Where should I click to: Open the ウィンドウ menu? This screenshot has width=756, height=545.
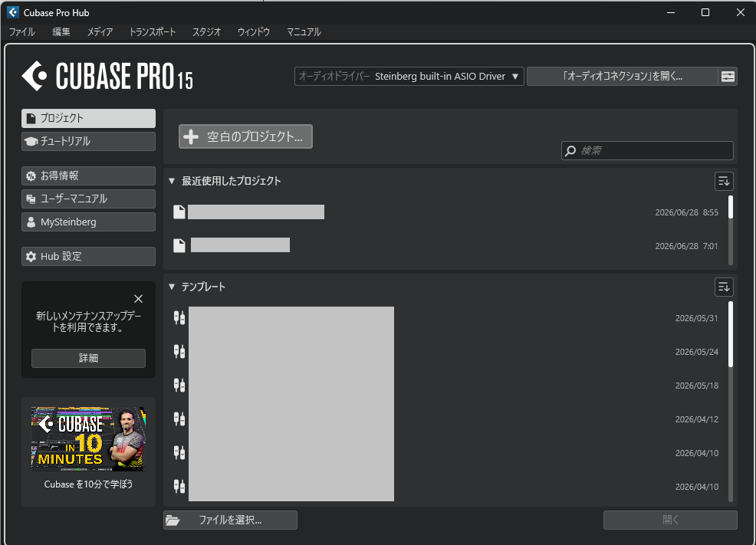tap(253, 31)
